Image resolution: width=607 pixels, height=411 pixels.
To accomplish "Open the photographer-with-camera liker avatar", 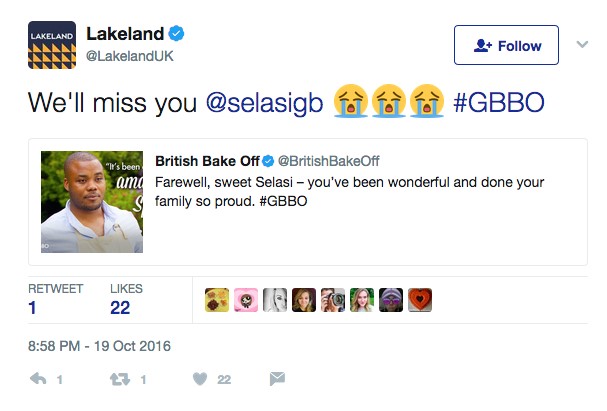I will point(333,300).
